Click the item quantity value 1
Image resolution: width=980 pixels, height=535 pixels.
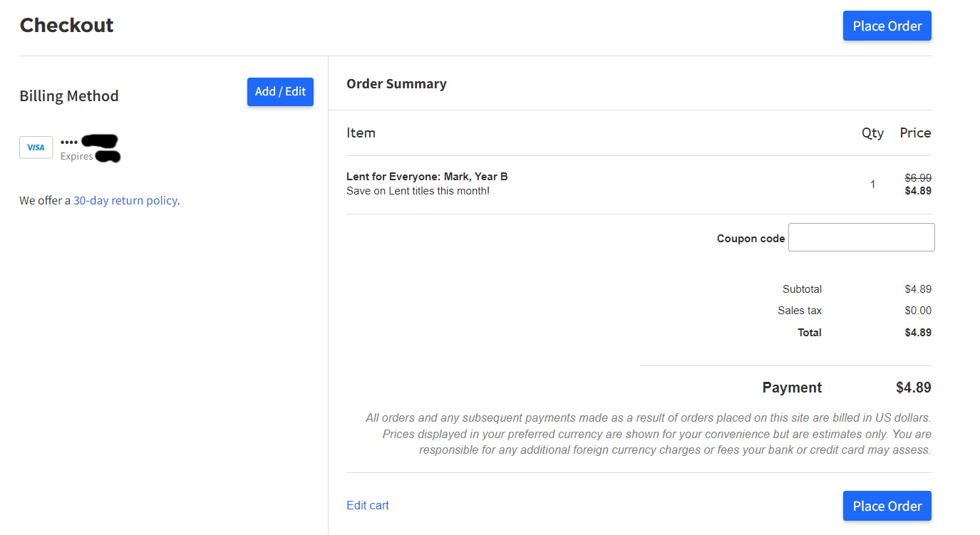coord(872,185)
